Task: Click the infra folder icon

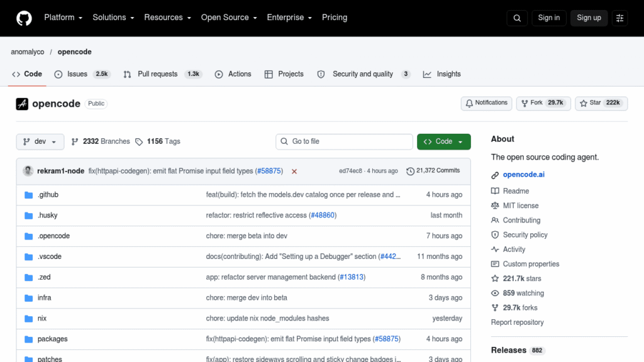Action: tap(28, 298)
